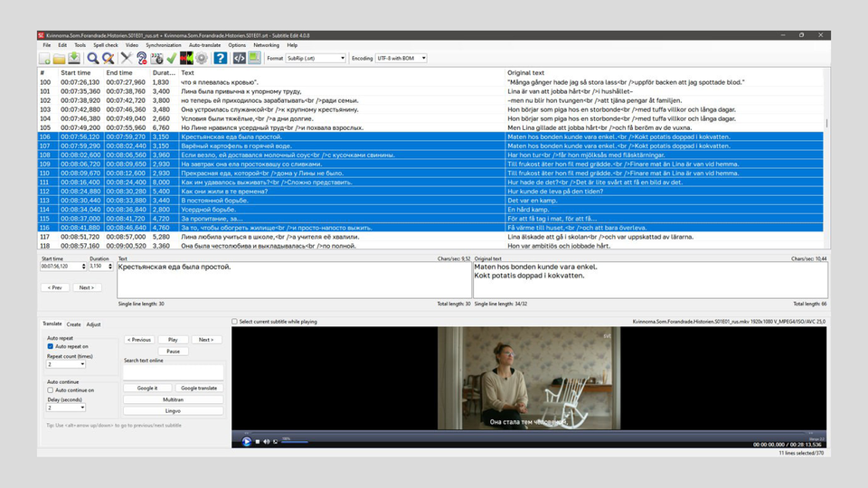
Task: Open the Format dropdown showing SubRip
Action: 316,58
